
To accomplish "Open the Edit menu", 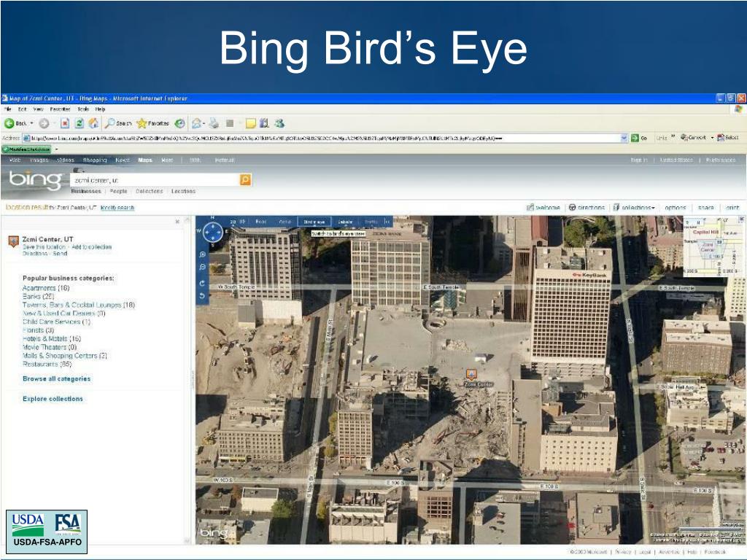I will pos(22,109).
